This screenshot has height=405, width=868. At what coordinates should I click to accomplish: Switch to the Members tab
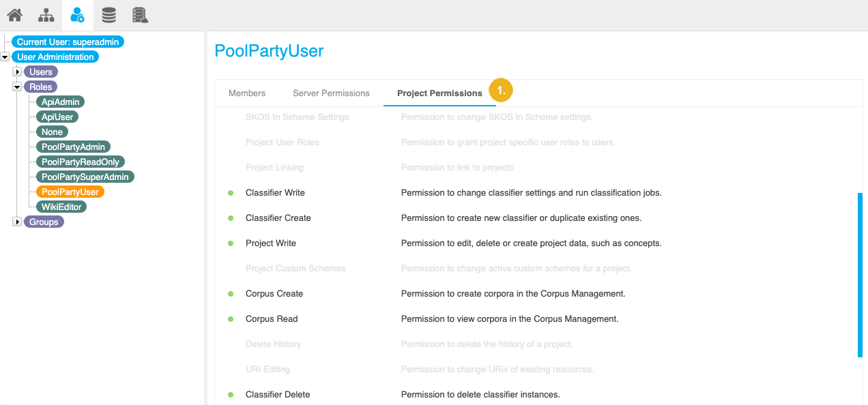[x=247, y=93]
